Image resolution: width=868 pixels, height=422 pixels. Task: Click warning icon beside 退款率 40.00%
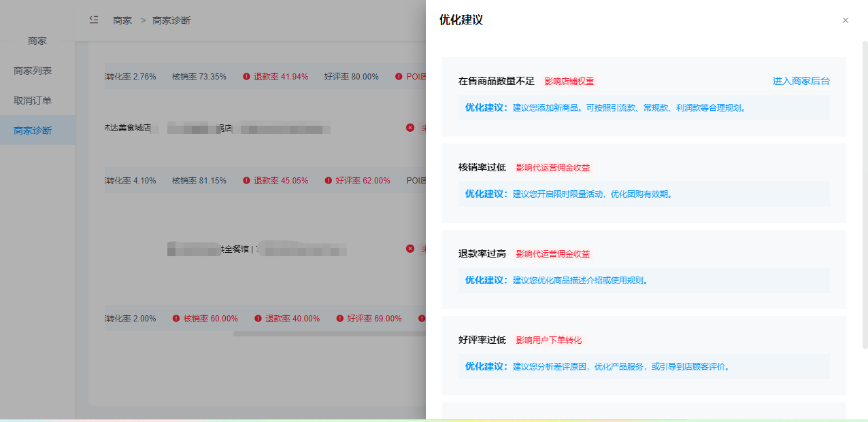point(258,319)
